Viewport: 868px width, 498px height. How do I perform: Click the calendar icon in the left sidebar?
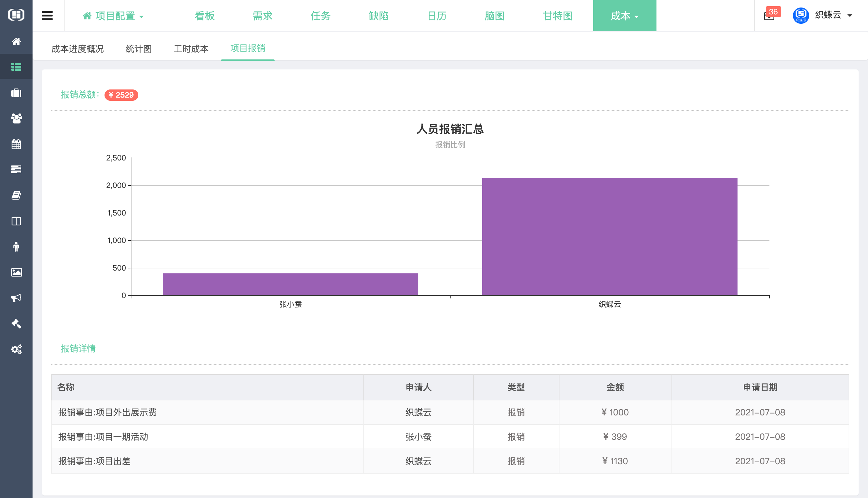click(16, 144)
